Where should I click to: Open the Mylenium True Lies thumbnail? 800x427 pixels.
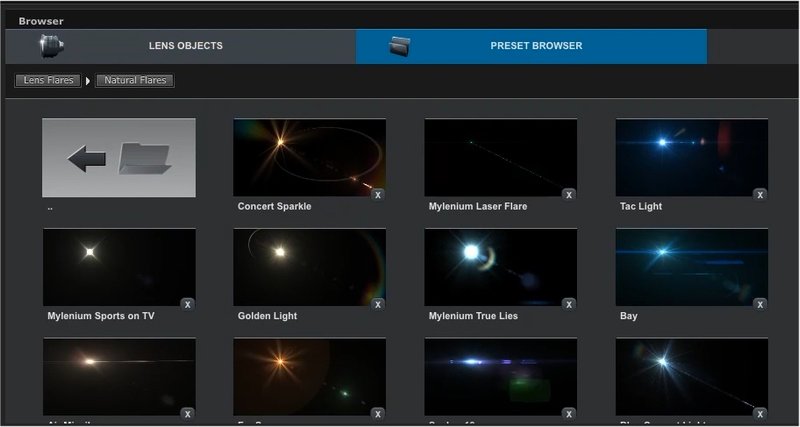click(x=501, y=267)
